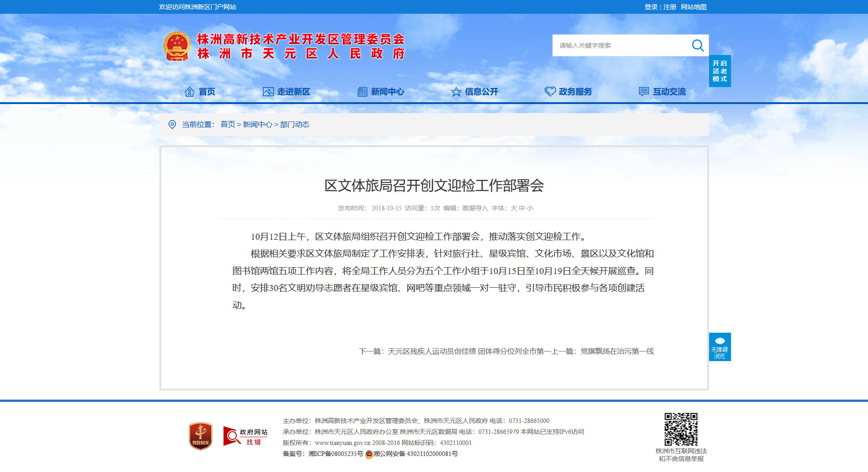Open the 政府网站找错 icon
The width and height of the screenshot is (868, 472).
(246, 436)
